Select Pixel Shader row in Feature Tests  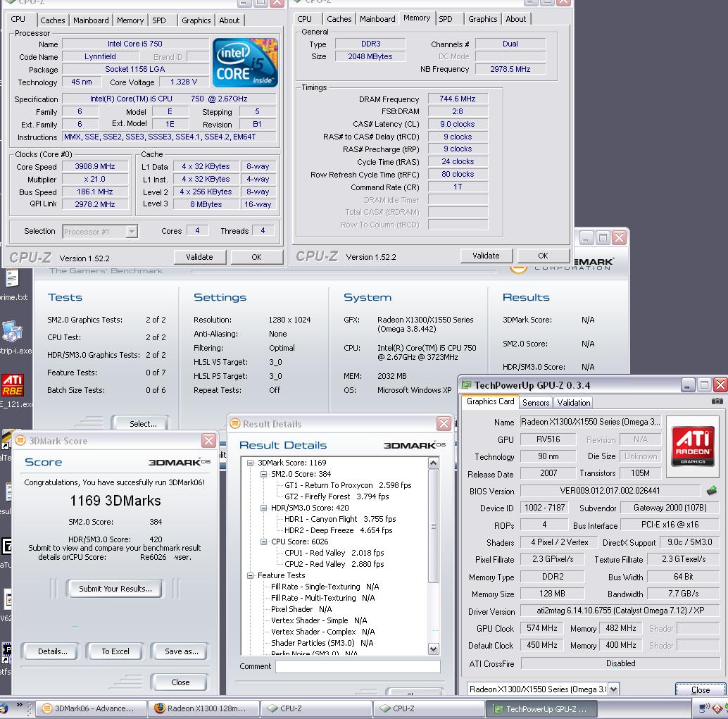[x=301, y=609]
